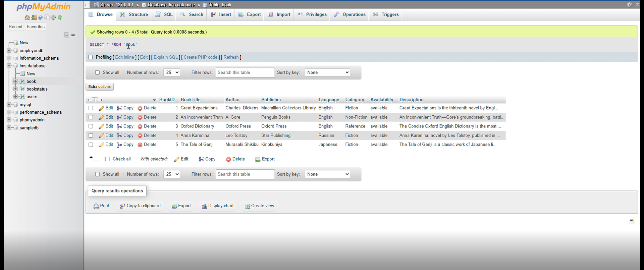Click the Print icon in query results operations
644x270 pixels.
[96, 206]
